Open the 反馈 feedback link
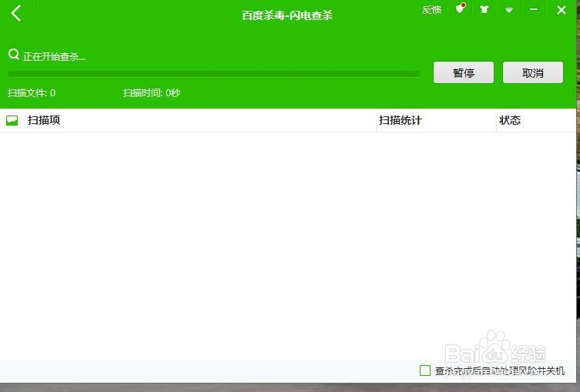This screenshot has height=392, width=580. coord(431,10)
